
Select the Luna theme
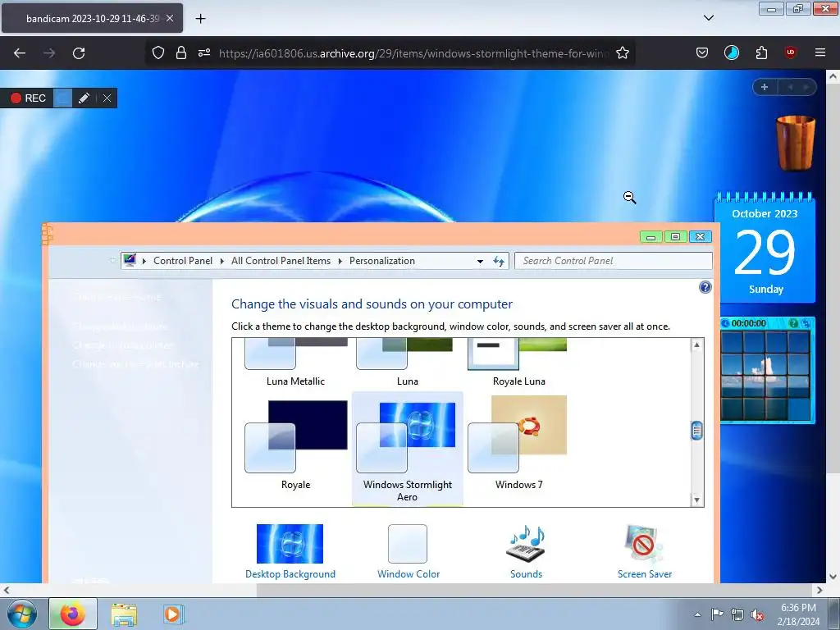coord(407,362)
